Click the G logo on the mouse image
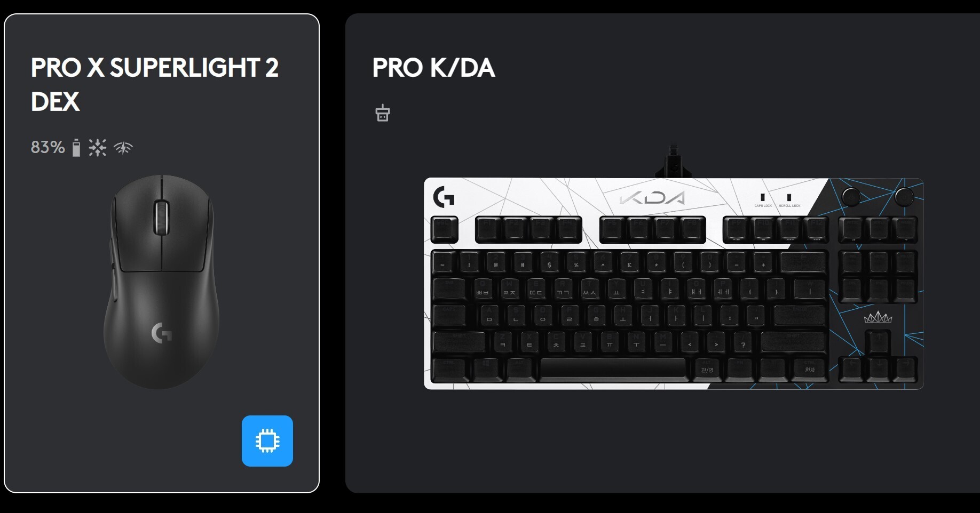The image size is (980, 513). (x=162, y=333)
